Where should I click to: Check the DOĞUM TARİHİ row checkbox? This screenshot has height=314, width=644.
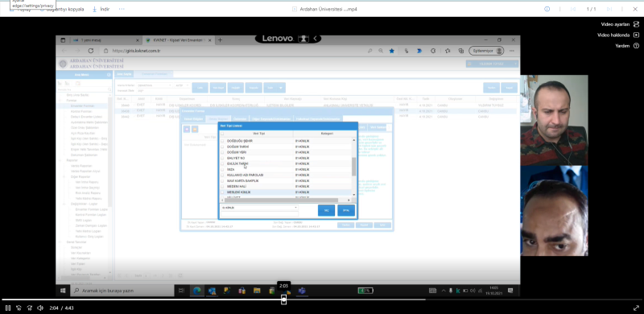pos(223,147)
